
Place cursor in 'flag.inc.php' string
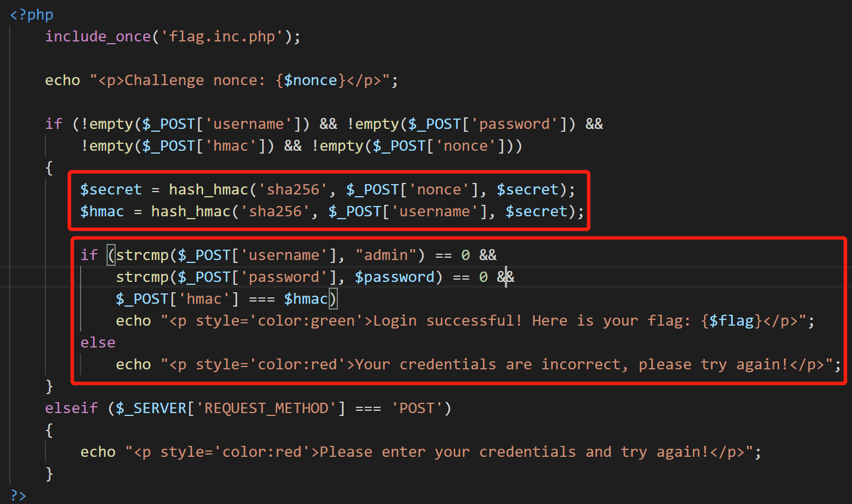(x=222, y=36)
